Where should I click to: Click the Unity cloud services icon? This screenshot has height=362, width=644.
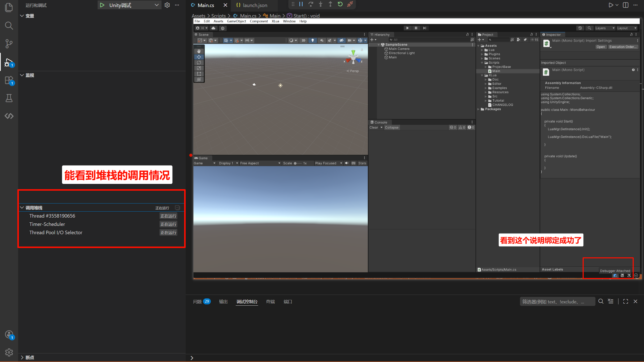click(213, 28)
